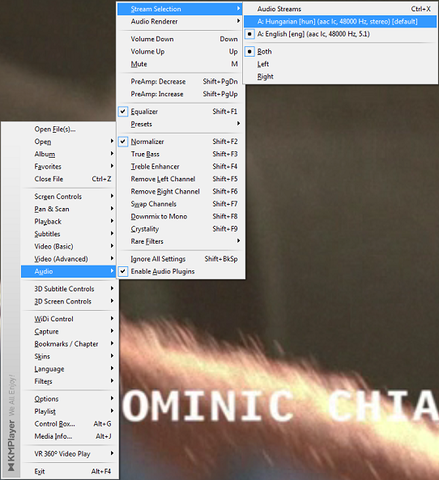
Task: Enable Crystality filter
Action: coord(180,229)
